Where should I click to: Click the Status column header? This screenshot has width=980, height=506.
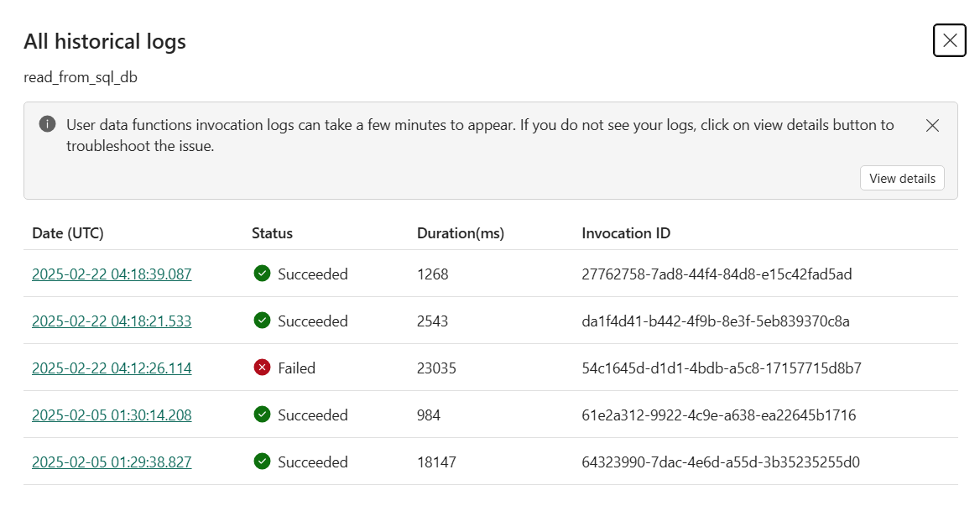(x=272, y=233)
